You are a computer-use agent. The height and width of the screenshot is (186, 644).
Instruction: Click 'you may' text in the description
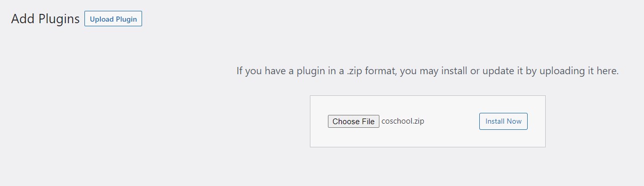tap(419, 71)
